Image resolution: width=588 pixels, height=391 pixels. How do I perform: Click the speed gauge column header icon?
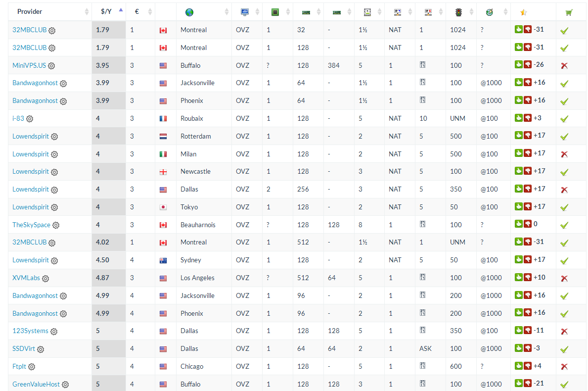[x=489, y=12]
